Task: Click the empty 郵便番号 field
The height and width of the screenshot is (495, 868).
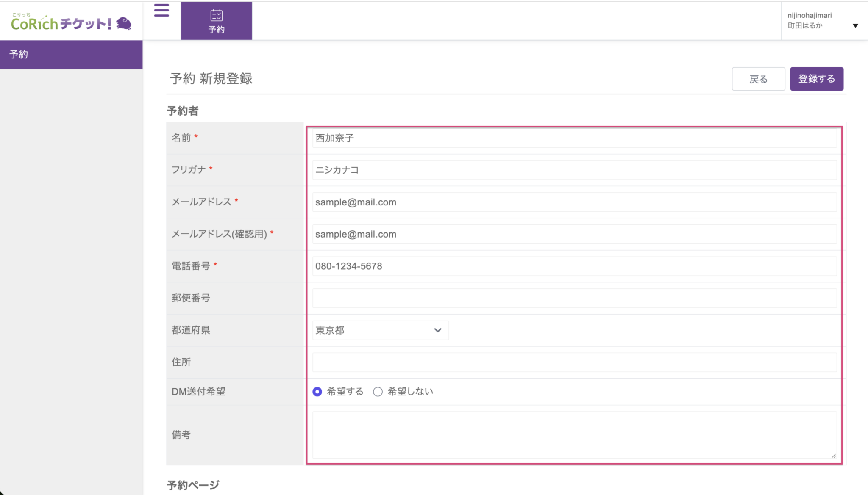Action: 574,298
